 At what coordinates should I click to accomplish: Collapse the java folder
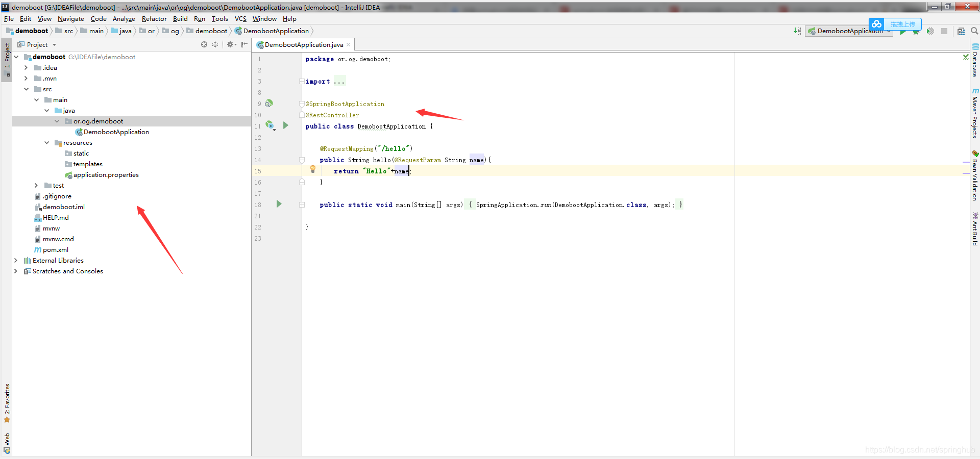46,111
